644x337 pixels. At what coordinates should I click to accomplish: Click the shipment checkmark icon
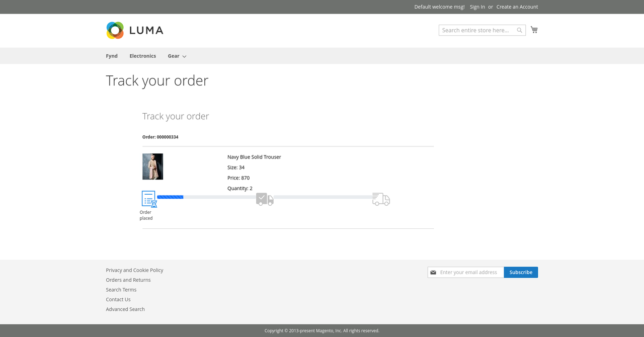[x=262, y=199]
